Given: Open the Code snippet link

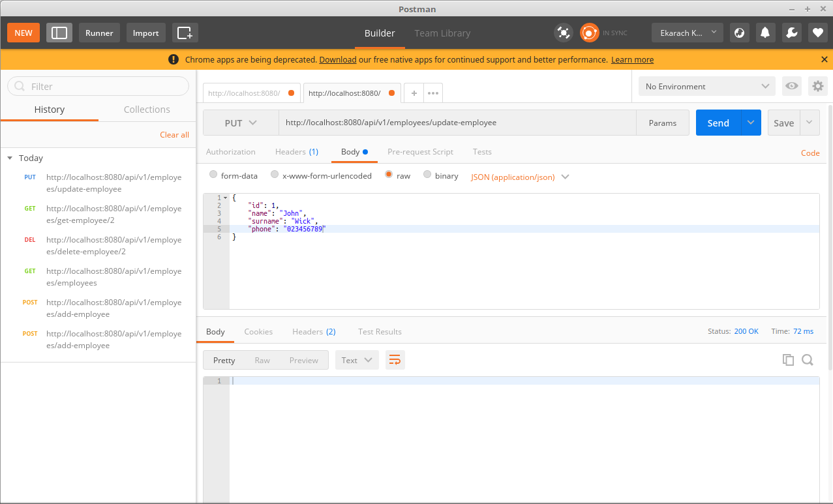Looking at the screenshot, I should click(x=810, y=153).
